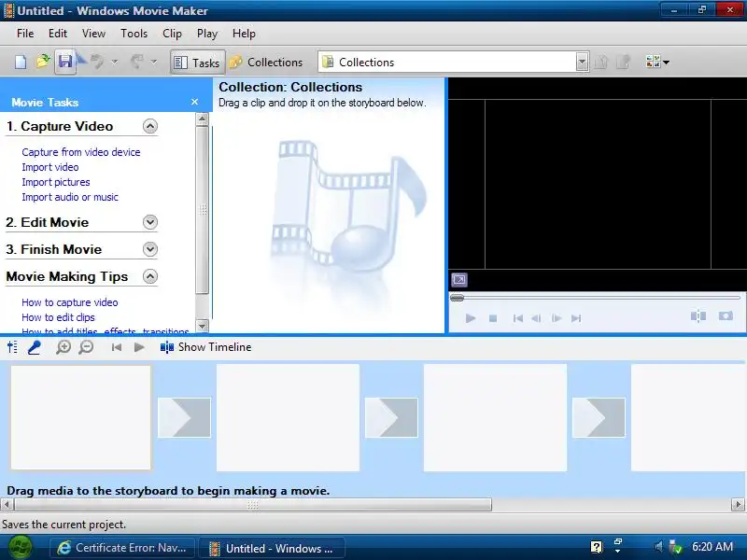Click Import audio or music link
This screenshot has height=560, width=747.
coord(70,197)
